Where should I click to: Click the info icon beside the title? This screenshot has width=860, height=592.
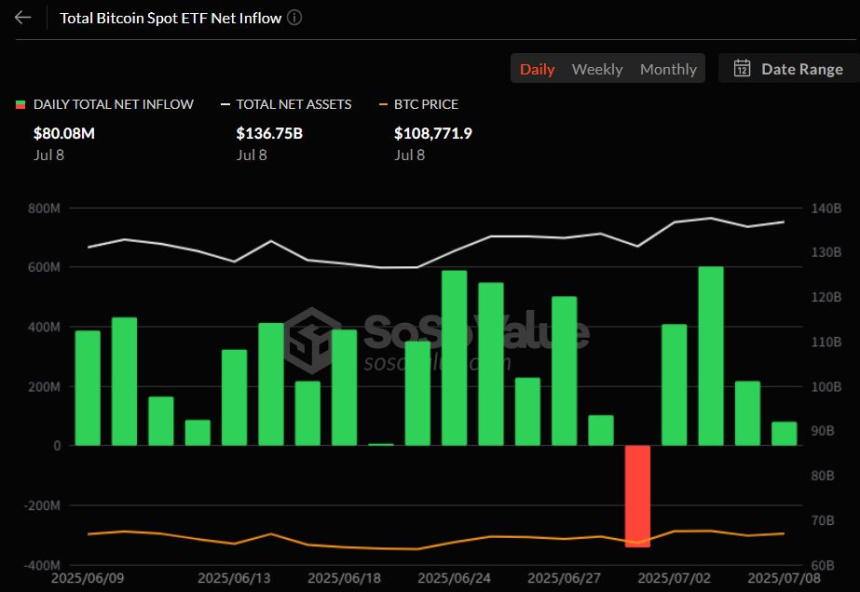(x=295, y=18)
